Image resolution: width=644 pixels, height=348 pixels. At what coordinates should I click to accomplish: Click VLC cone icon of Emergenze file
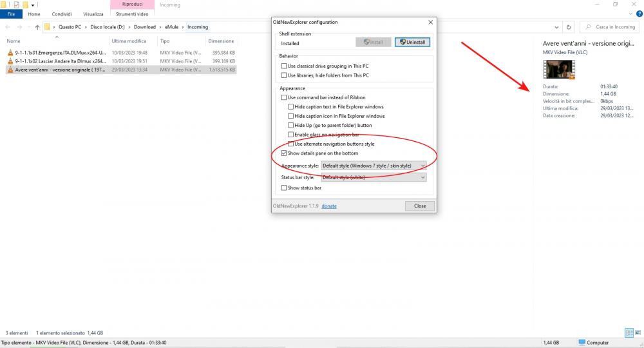[x=10, y=52]
